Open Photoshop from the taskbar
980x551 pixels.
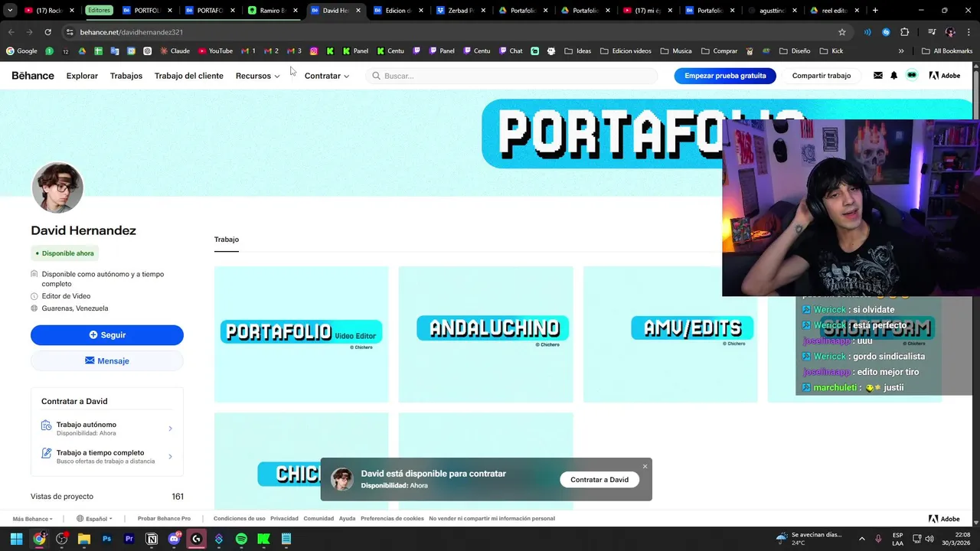click(106, 539)
